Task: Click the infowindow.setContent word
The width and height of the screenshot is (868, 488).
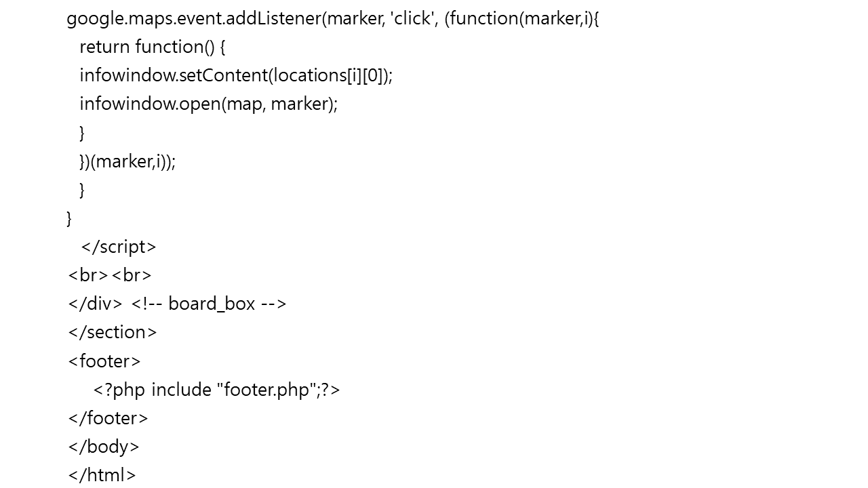Action: tap(174, 76)
